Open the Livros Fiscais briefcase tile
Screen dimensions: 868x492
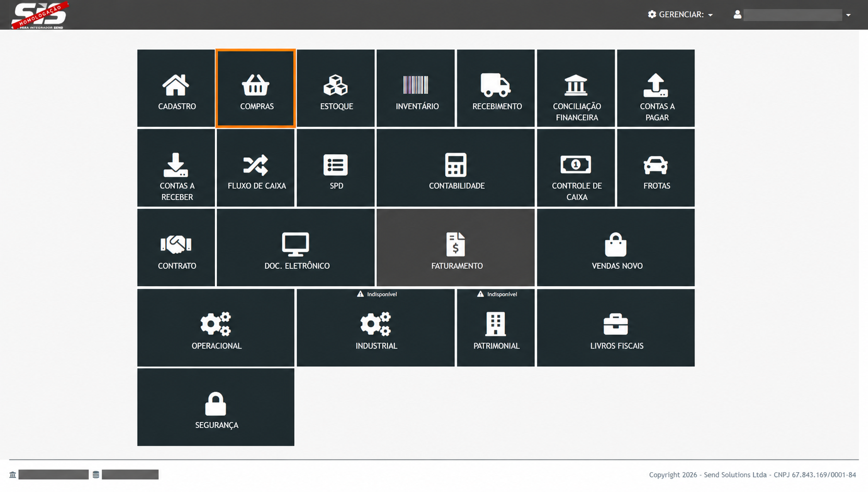tap(616, 328)
